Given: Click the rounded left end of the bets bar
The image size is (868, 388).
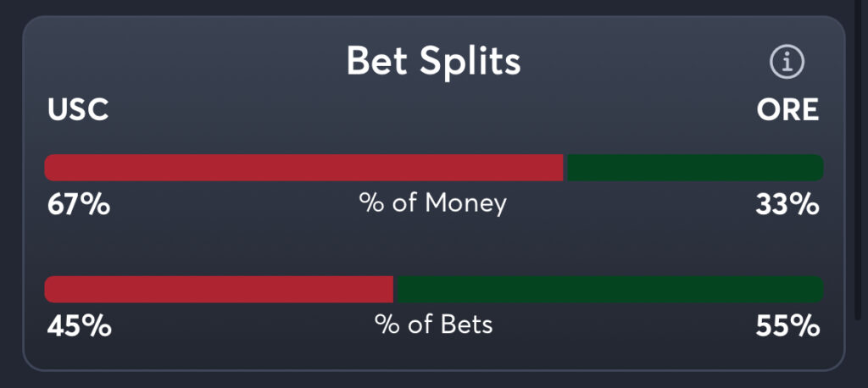Looking at the screenshot, I should (x=51, y=290).
